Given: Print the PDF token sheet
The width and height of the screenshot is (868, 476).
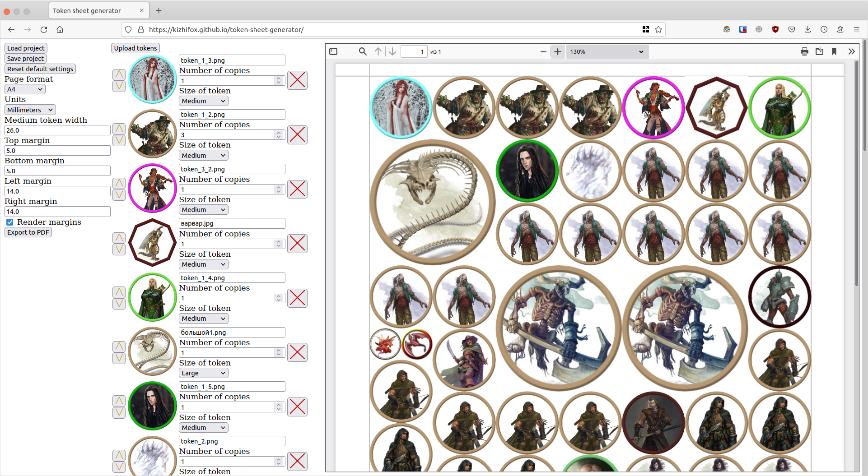Looking at the screenshot, I should tap(804, 51).
